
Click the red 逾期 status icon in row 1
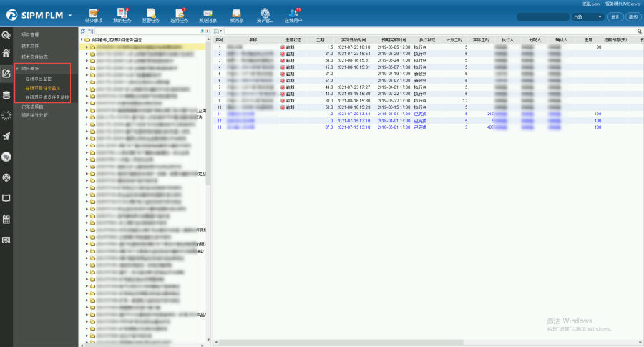click(x=283, y=47)
